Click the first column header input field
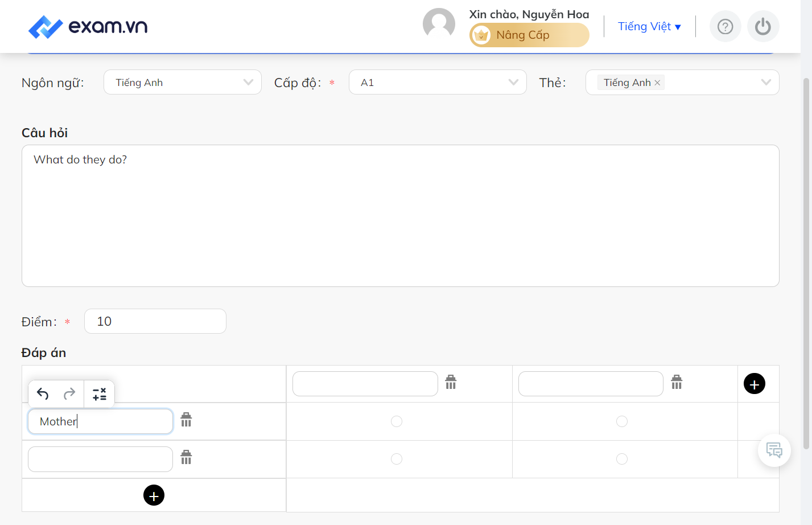The image size is (812, 525). pos(365,384)
